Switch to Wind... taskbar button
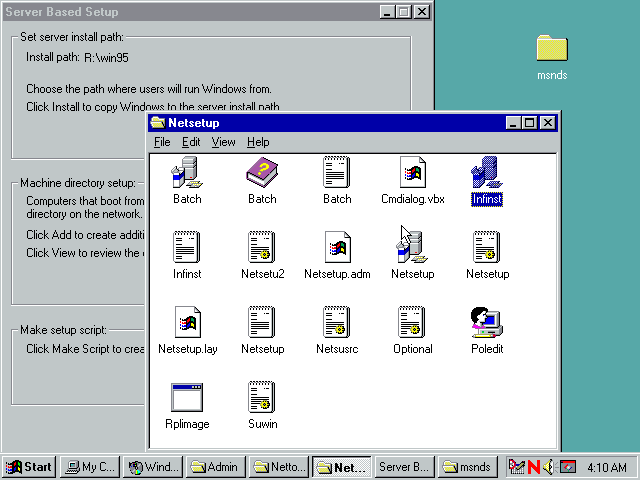The height and width of the screenshot is (480, 640). [x=153, y=467]
